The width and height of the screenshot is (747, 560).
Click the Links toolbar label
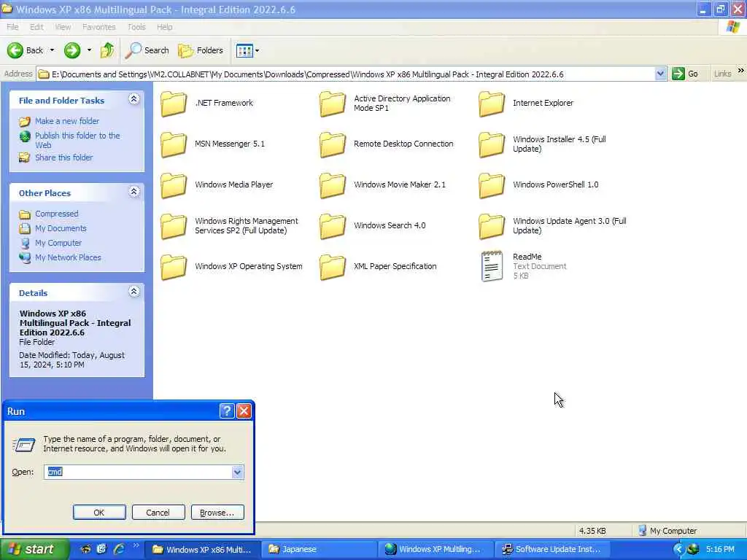[723, 74]
